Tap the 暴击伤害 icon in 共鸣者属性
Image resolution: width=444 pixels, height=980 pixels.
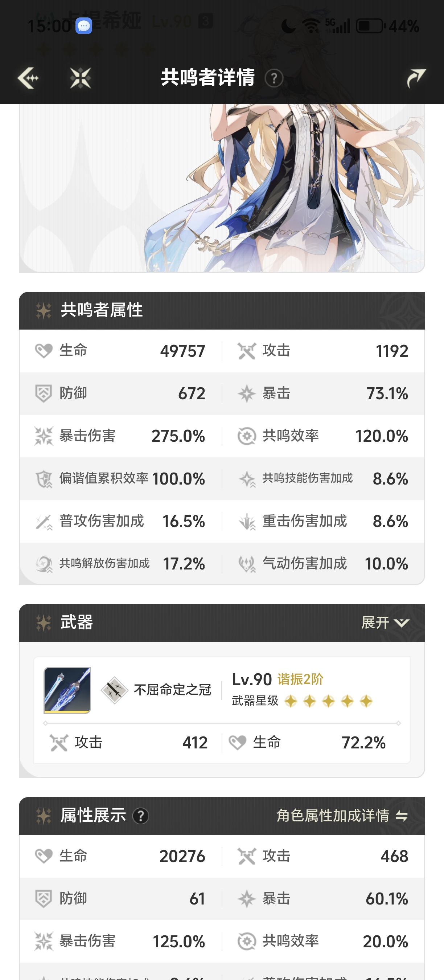tap(44, 436)
